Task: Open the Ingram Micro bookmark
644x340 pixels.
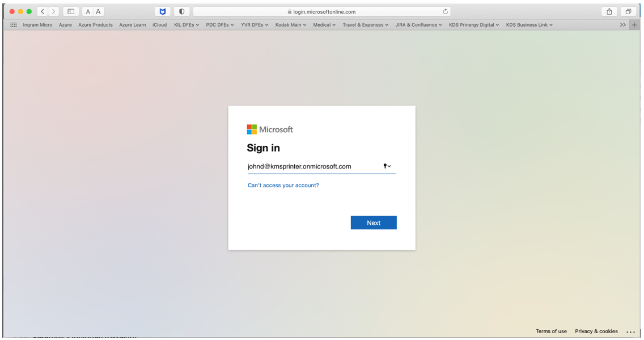Action: point(38,24)
